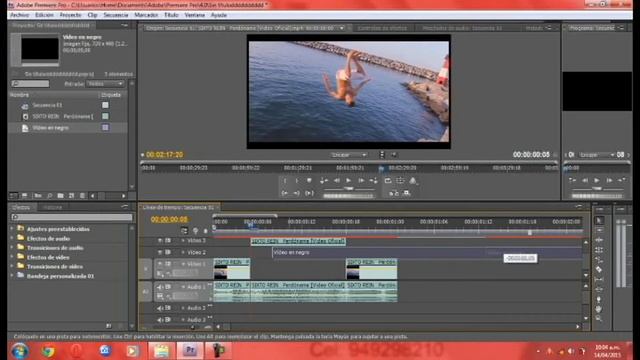
Task: Set In point in Source monitor
Action: pyautogui.click(x=285, y=180)
